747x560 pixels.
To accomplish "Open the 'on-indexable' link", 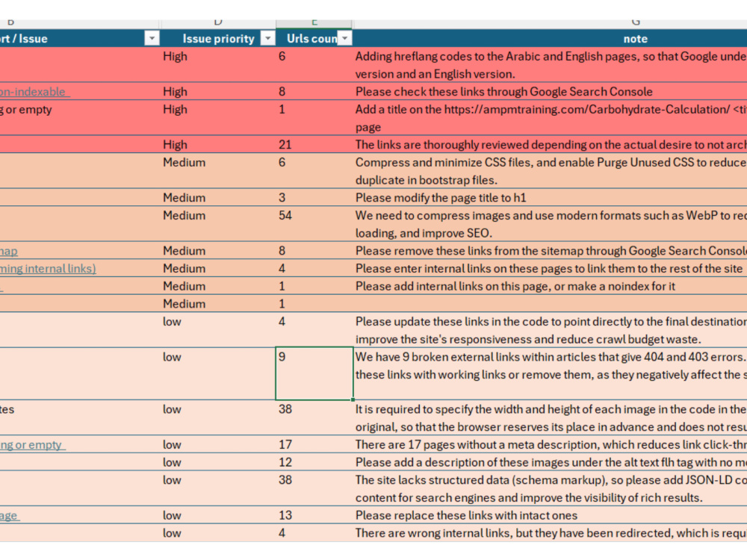I will click(x=34, y=92).
